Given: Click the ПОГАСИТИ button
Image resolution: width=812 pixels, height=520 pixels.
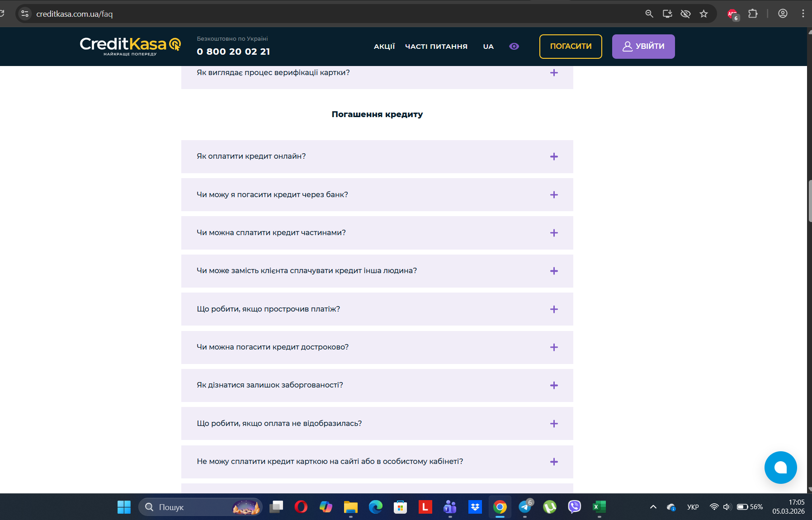Looking at the screenshot, I should point(571,46).
